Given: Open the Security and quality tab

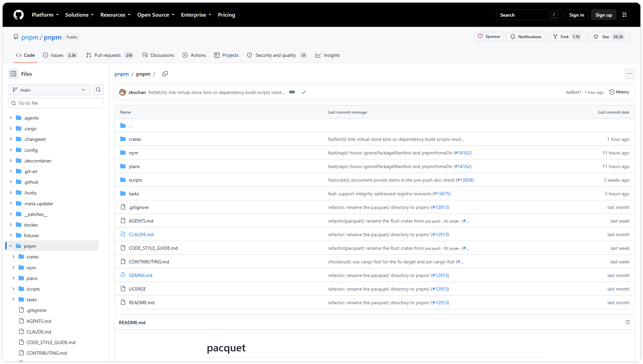Looking at the screenshot, I should click(x=277, y=55).
